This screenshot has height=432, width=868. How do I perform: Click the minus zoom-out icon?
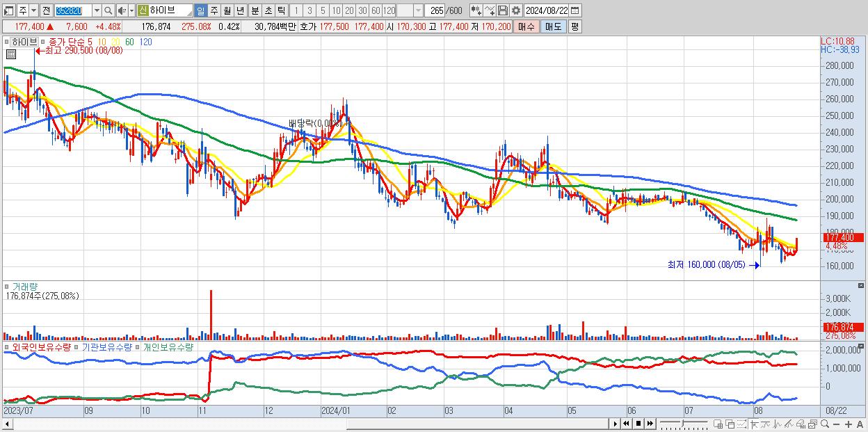[836, 424]
